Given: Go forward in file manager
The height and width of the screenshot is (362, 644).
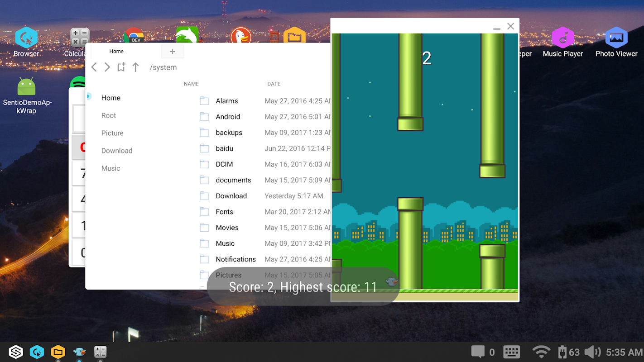Looking at the screenshot, I should (107, 67).
